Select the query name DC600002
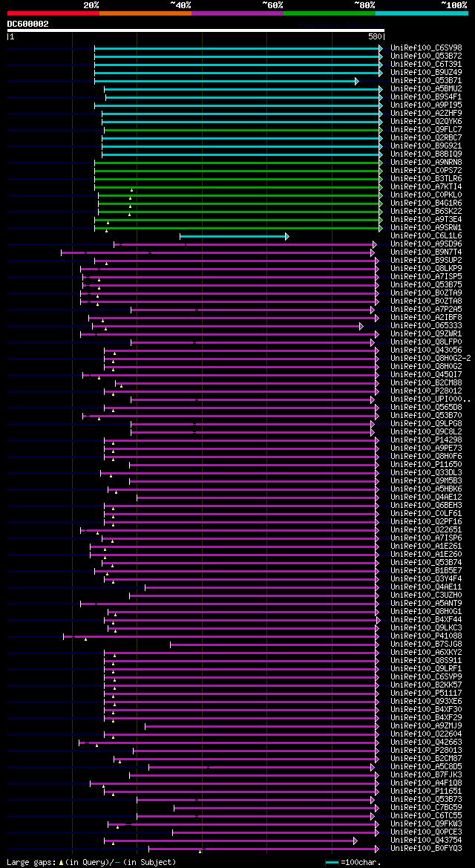This screenshot has height=868, width=475. [27, 24]
